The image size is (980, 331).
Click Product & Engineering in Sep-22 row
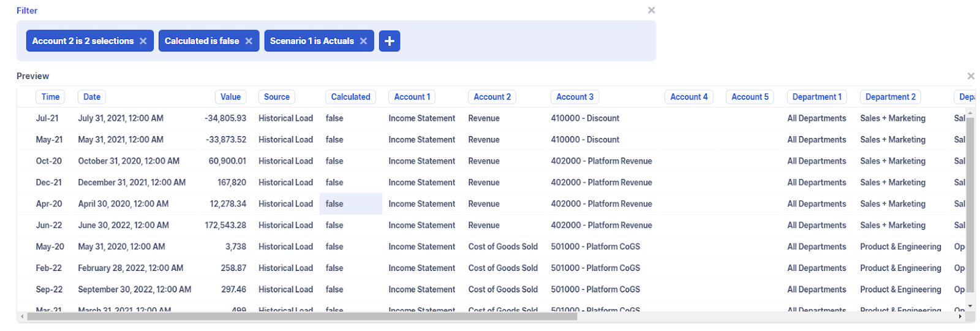point(900,290)
